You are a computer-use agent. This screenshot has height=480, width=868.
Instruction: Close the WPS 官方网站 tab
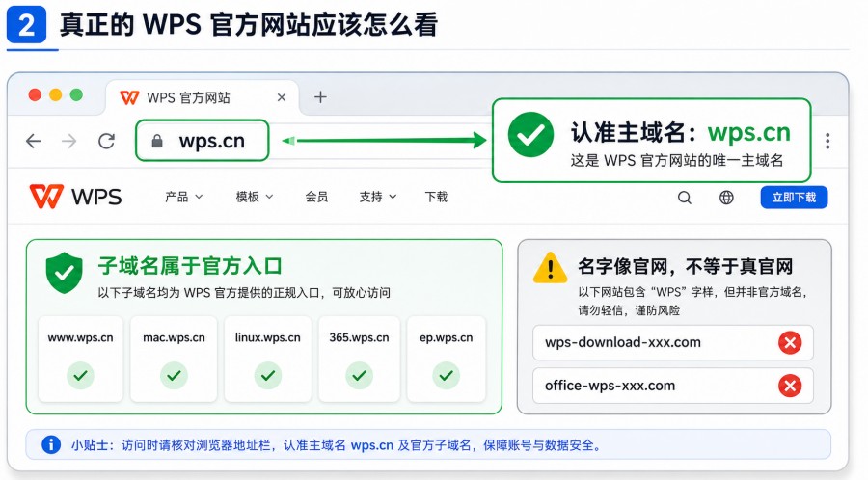point(282,97)
